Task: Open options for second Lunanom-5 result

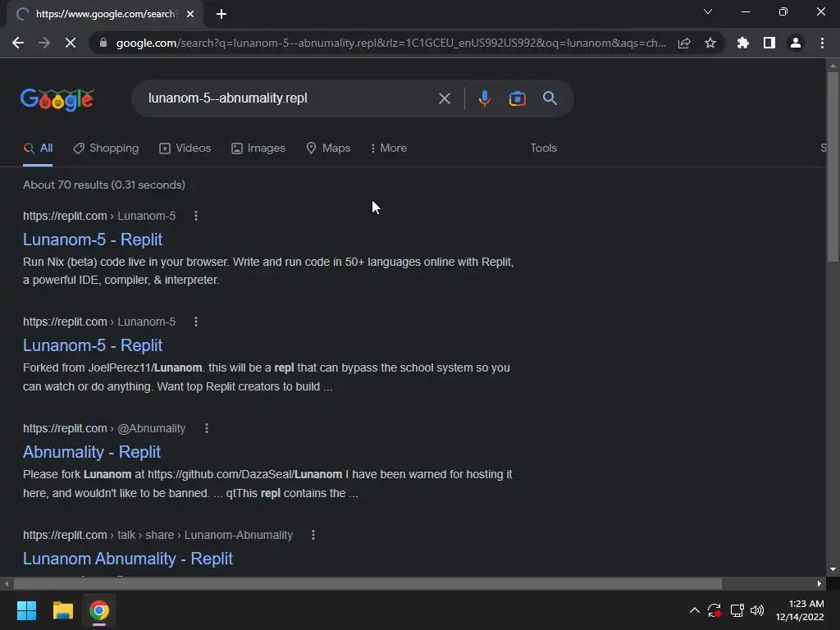Action: point(196,322)
